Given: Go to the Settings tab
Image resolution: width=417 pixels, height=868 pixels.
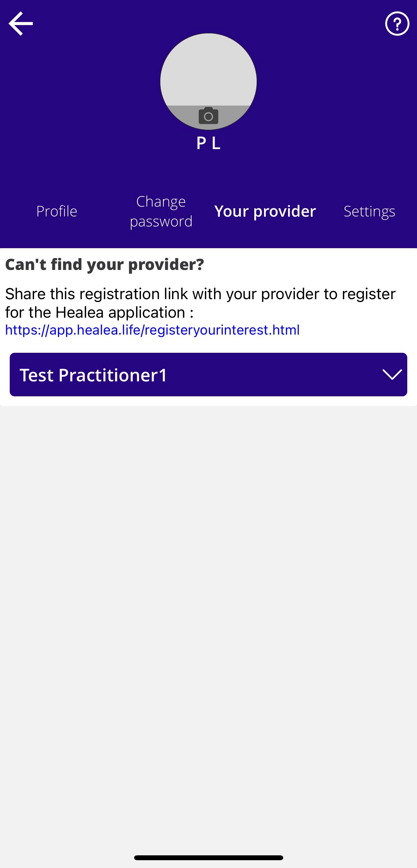Looking at the screenshot, I should click(x=369, y=211).
